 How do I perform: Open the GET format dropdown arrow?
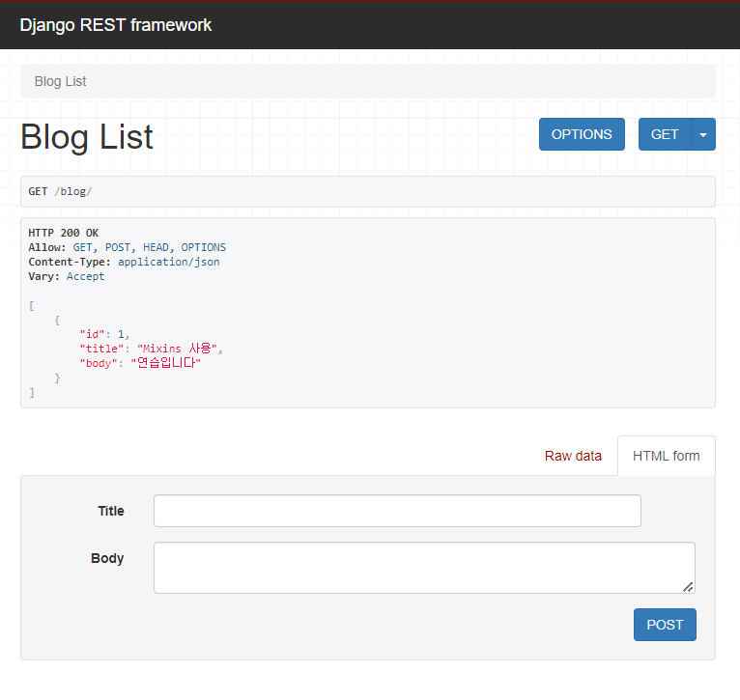[703, 134]
